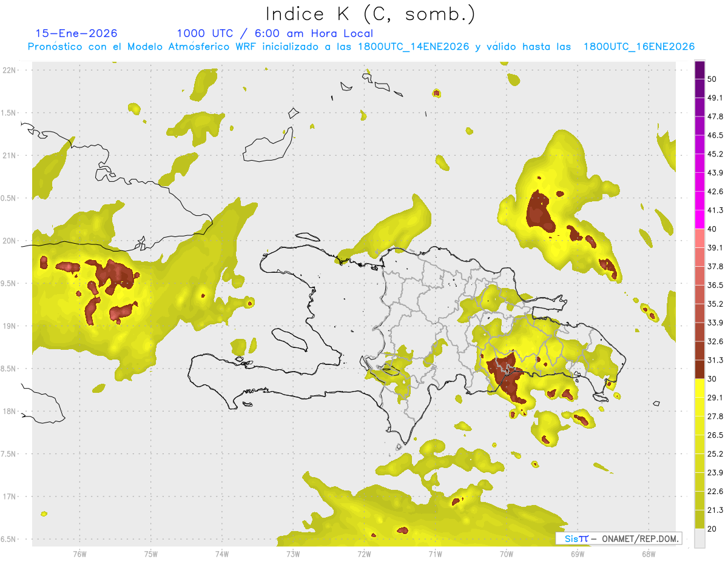The width and height of the screenshot is (728, 562).
Task: Click the '7.5N' latitude axis label
Action: (9, 454)
